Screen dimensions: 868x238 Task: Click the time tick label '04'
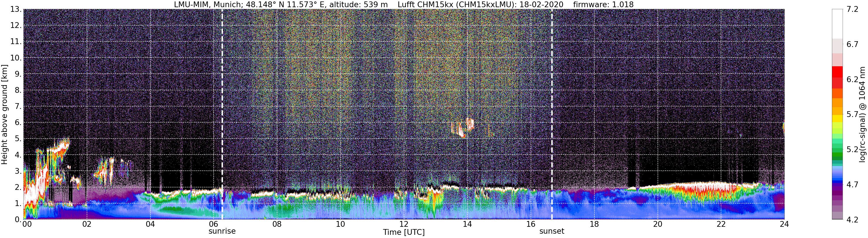pyautogui.click(x=150, y=224)
